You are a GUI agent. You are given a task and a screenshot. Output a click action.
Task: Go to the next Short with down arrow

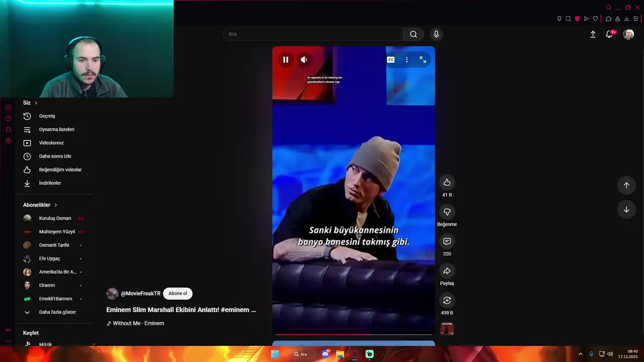(x=626, y=210)
